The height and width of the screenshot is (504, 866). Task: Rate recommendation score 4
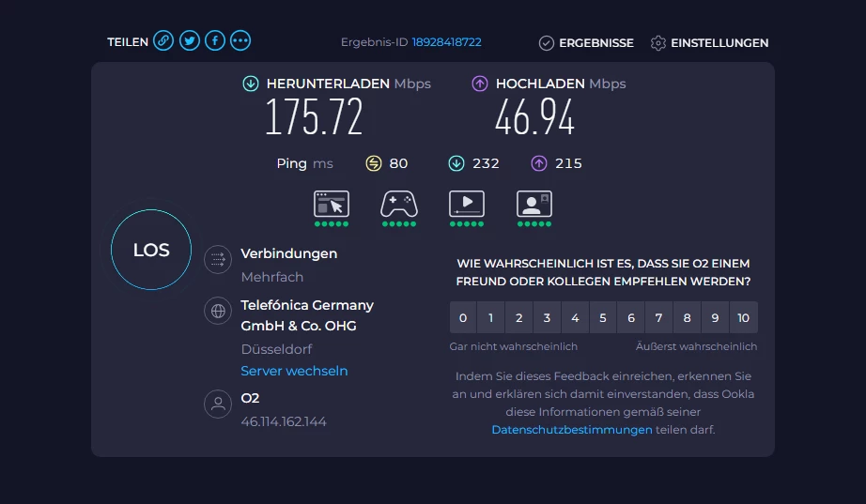(x=575, y=317)
